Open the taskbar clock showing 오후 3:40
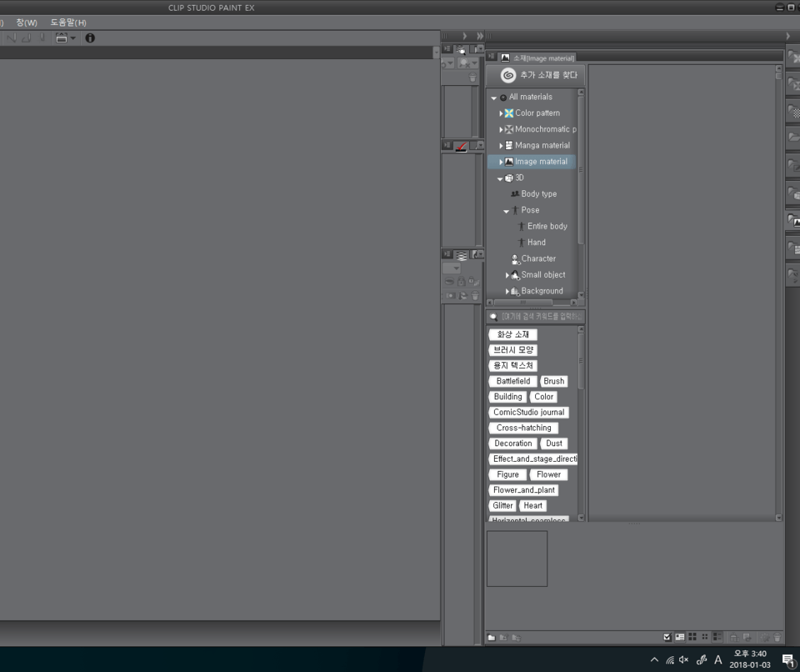This screenshot has width=800, height=672. pyautogui.click(x=750, y=659)
